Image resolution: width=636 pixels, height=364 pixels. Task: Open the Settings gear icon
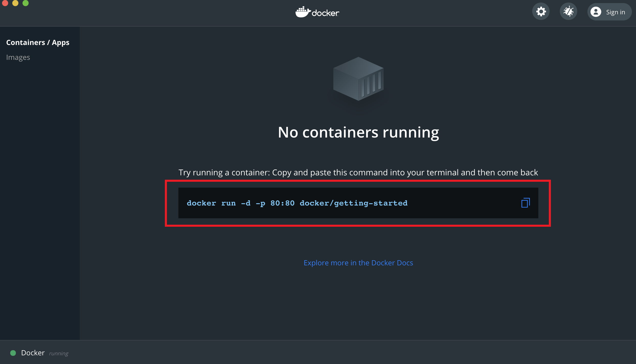pos(541,12)
